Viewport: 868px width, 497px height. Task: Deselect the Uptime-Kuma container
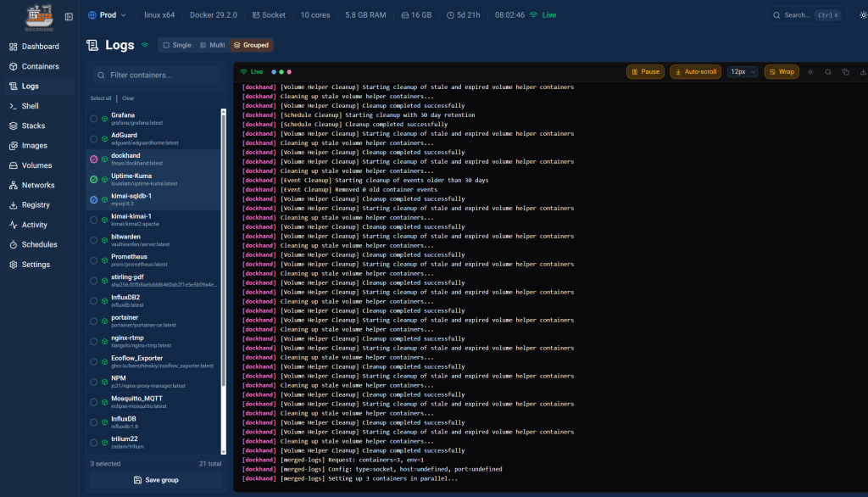pyautogui.click(x=94, y=180)
